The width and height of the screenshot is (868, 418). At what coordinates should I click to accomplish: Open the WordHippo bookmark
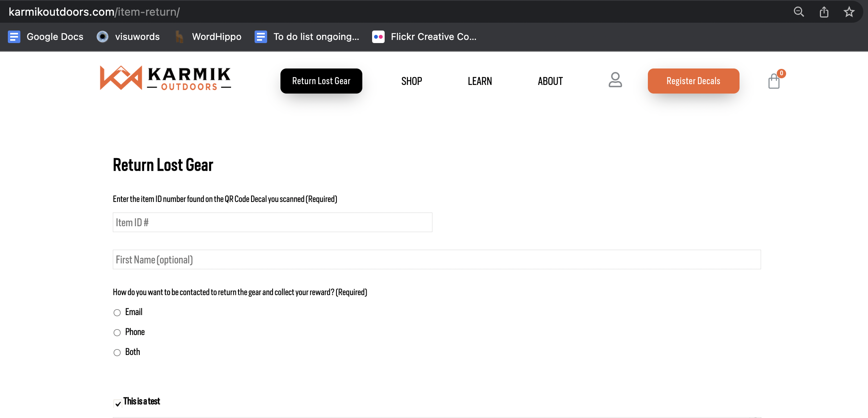(208, 37)
